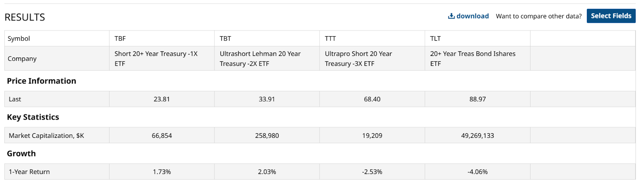Select TBT market capitalization 258,980
This screenshot has height=184, width=644.
point(267,136)
